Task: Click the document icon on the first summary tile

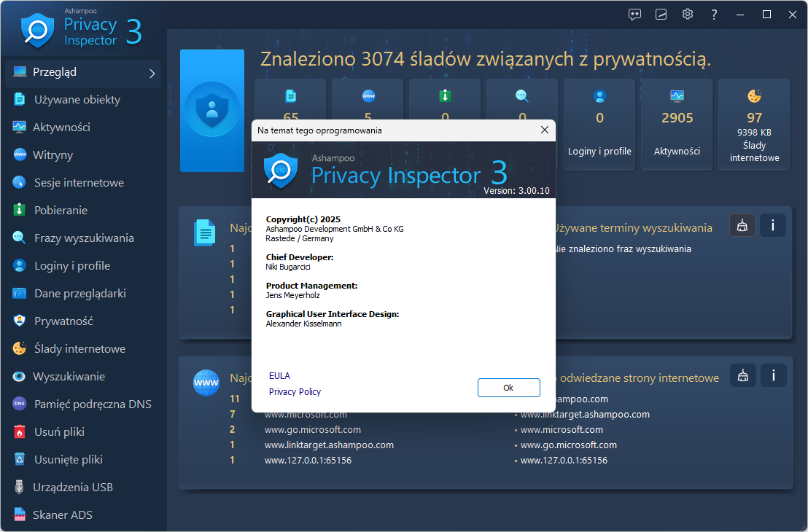Action: pos(291,95)
